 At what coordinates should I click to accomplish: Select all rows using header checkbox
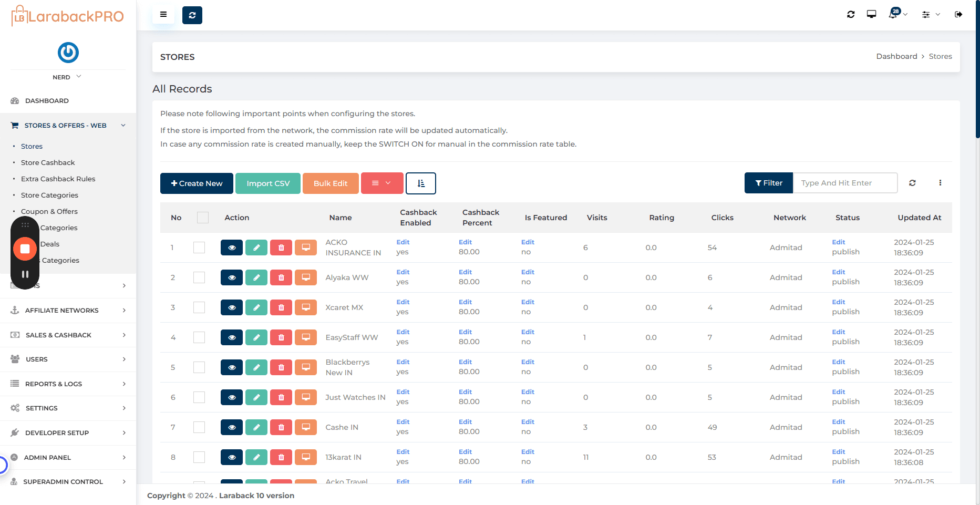[203, 218]
